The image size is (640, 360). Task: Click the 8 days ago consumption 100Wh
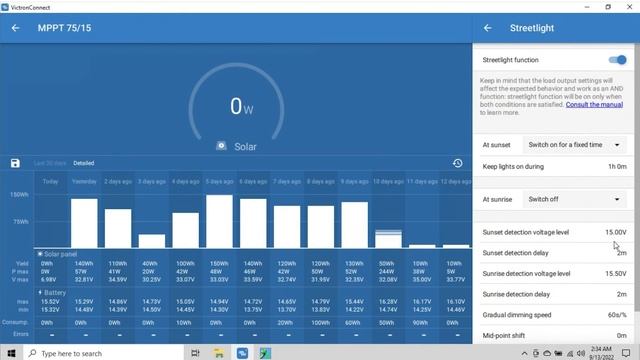pos(320,323)
